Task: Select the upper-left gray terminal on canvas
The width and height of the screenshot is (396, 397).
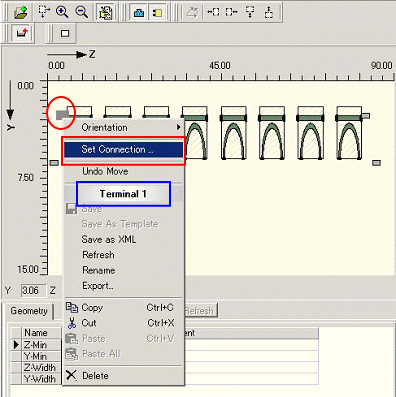Action: point(62,115)
